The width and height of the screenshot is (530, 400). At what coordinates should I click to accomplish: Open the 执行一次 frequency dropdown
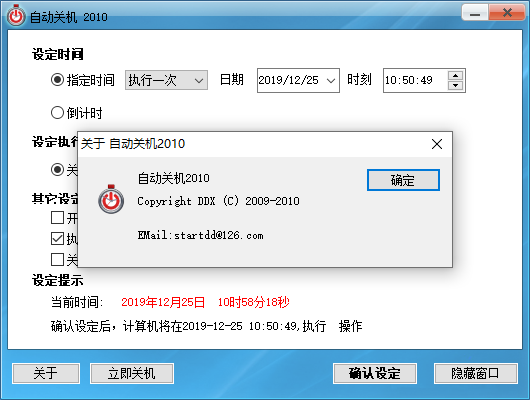tap(166, 80)
